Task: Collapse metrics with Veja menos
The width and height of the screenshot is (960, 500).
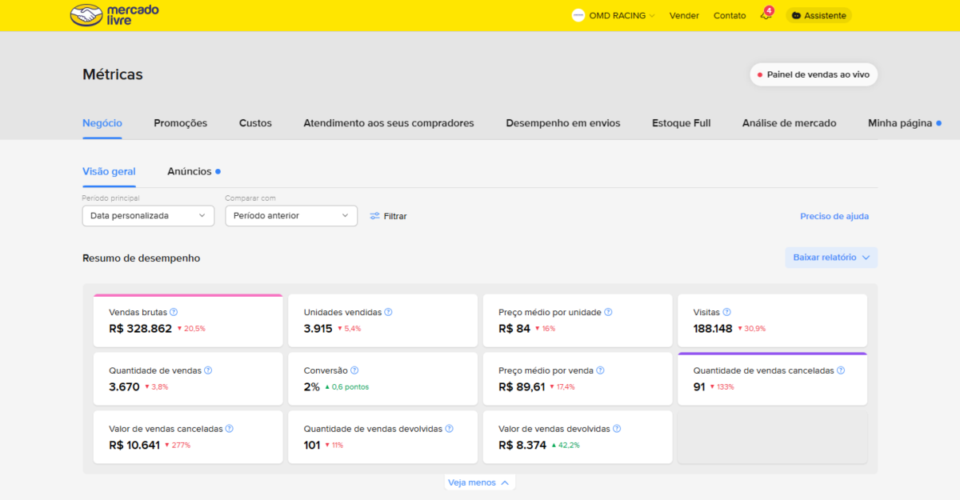Action: point(479,482)
